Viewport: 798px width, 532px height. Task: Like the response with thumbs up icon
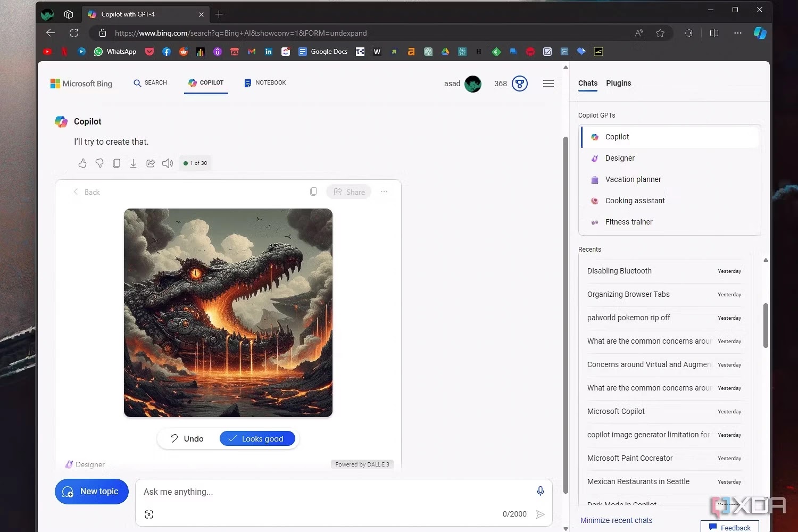(82, 163)
